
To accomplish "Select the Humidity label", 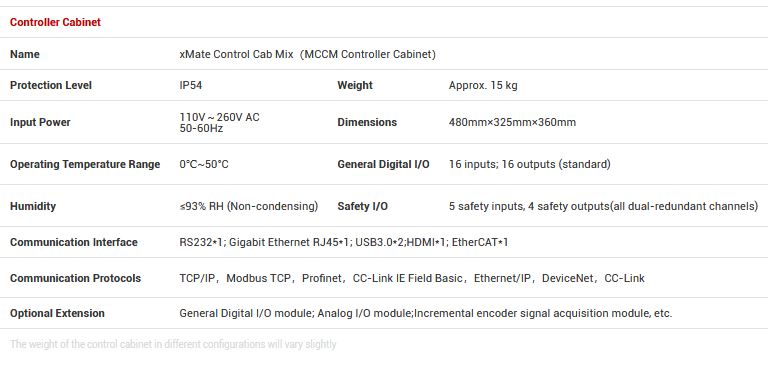I will point(33,206).
